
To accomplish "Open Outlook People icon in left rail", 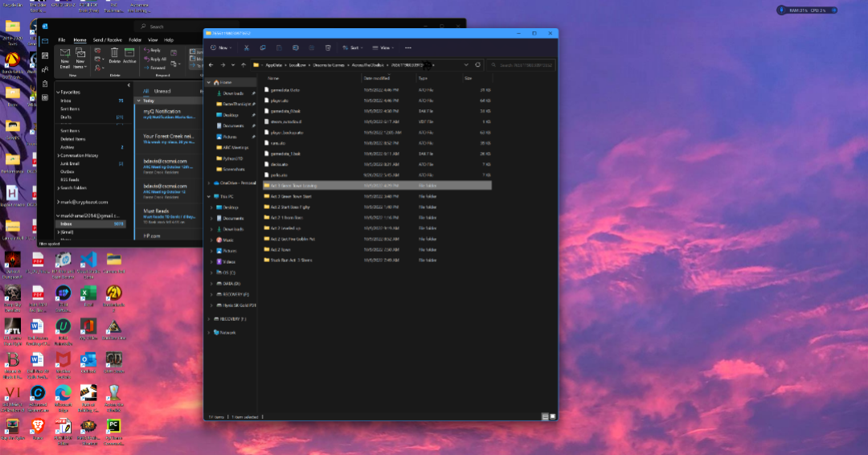I will pyautogui.click(x=45, y=69).
